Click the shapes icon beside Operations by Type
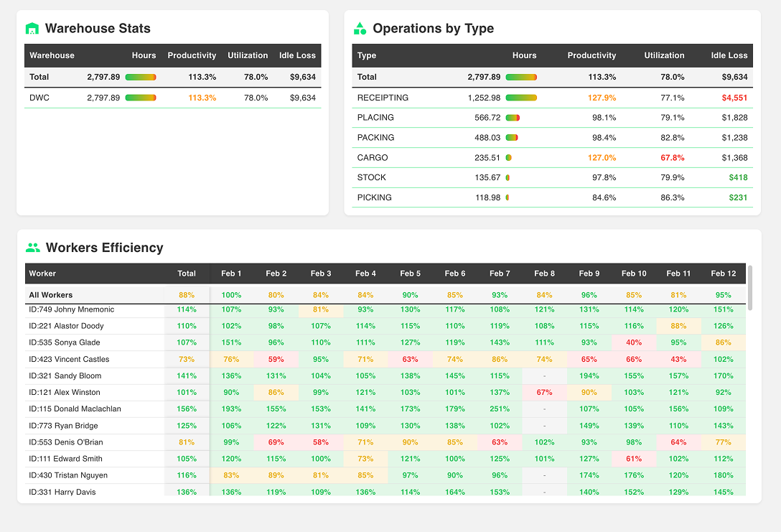Image resolution: width=781 pixels, height=532 pixels. click(x=360, y=29)
